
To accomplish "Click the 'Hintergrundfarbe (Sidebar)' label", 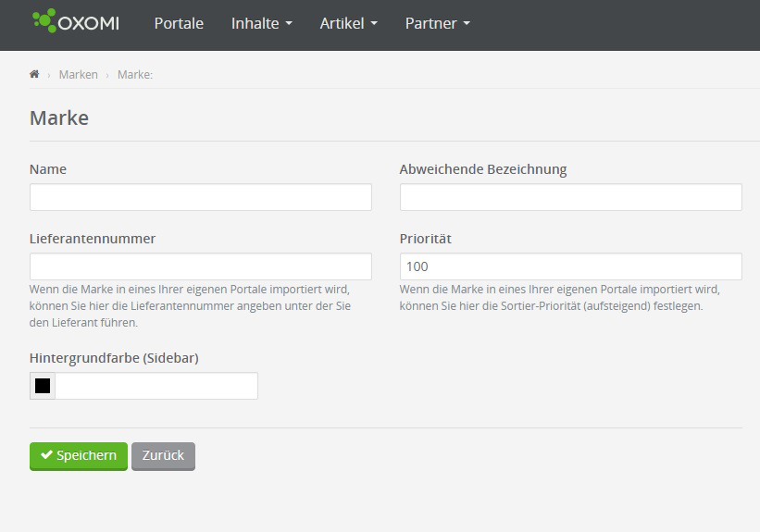I will (x=114, y=358).
